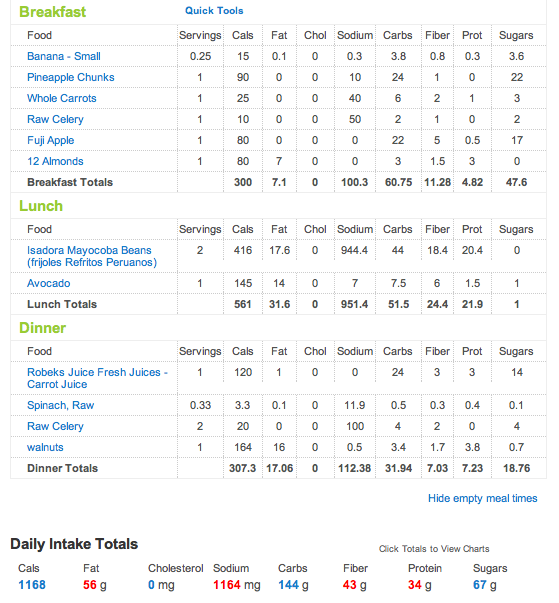The width and height of the screenshot is (559, 603).
Task: Open Quick Tools next to Breakfast
Action: (214, 11)
